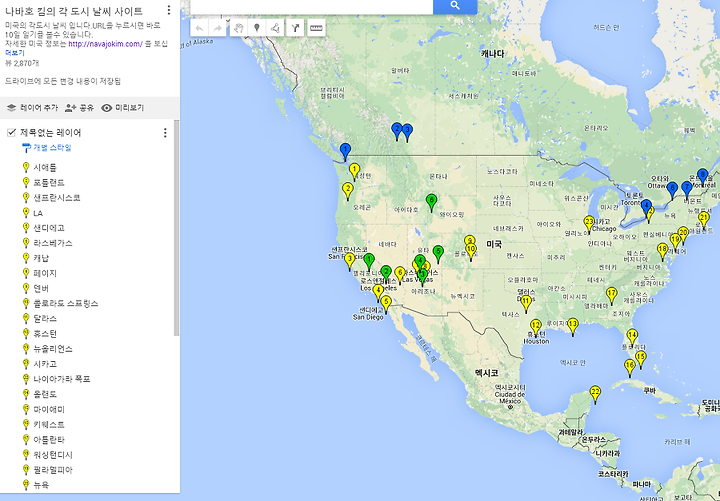This screenshot has height=501, width=720.
Task: Click the blue pin 3 in Canada
Action: [x=407, y=132]
